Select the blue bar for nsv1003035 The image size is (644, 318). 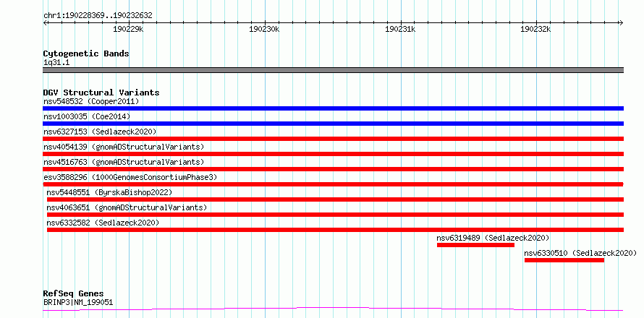pyautogui.click(x=333, y=124)
